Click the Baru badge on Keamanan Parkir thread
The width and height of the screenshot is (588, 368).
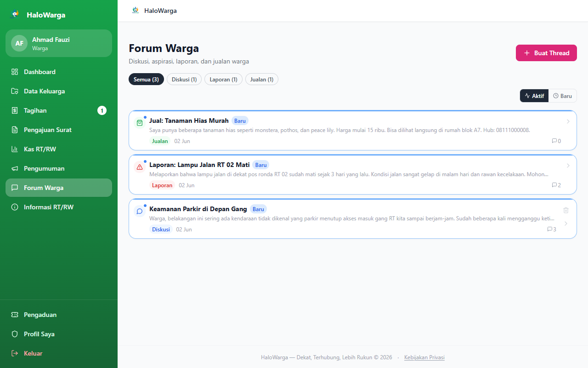tap(258, 209)
